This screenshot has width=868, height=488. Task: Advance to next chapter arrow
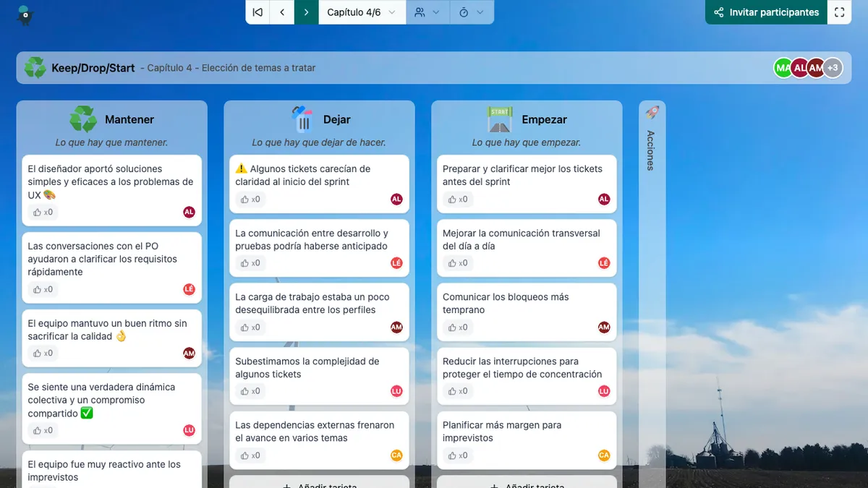307,12
